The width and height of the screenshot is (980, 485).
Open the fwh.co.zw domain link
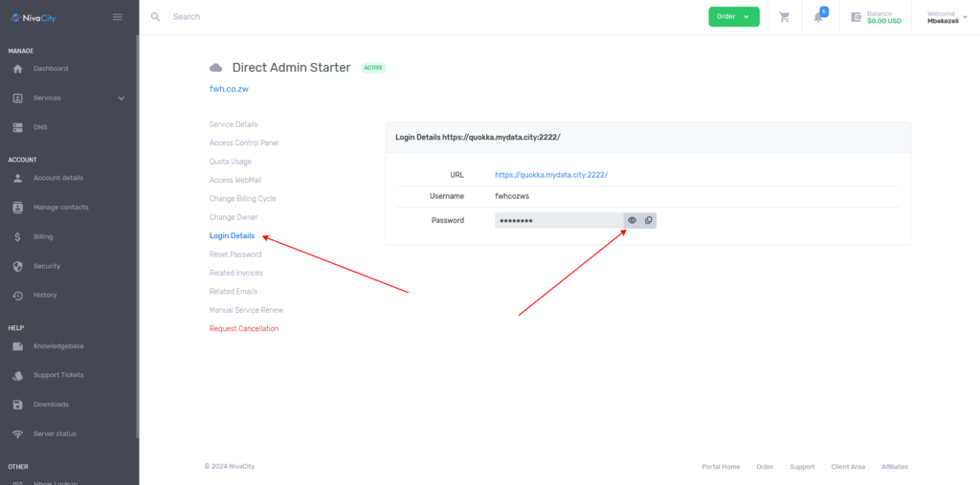229,89
